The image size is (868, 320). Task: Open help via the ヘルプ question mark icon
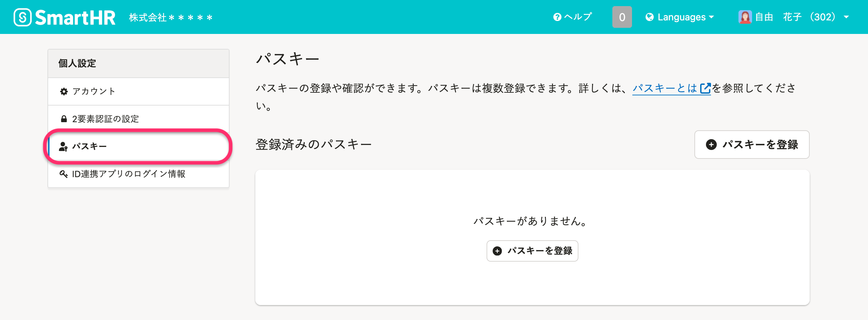point(557,17)
